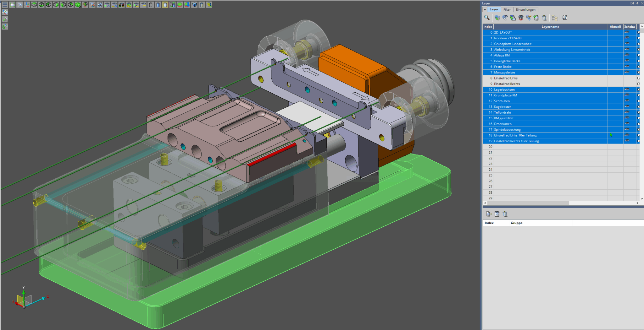This screenshot has height=330, width=644.
Task: Open the dropdown arrow left of Layer tab
Action: [485, 10]
